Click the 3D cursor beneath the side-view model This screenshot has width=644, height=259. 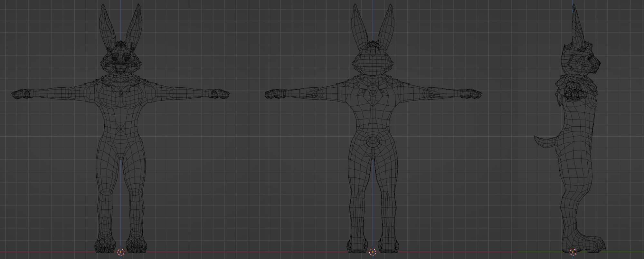[x=573, y=252]
